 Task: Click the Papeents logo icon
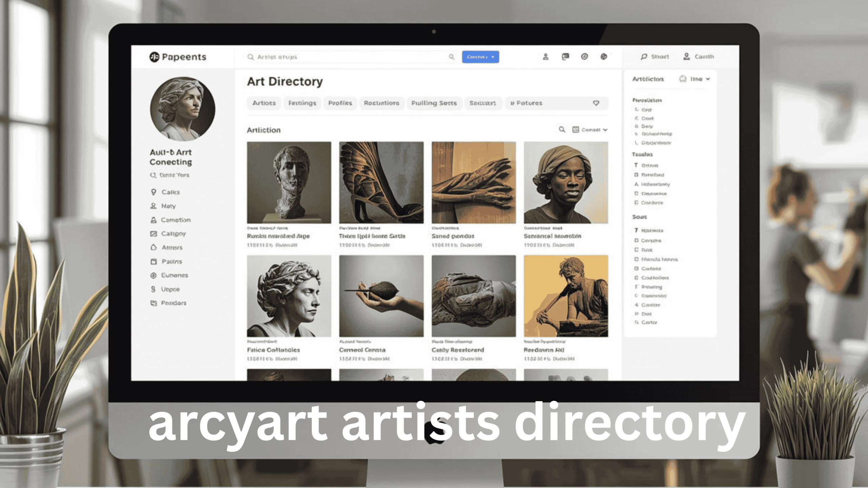155,57
